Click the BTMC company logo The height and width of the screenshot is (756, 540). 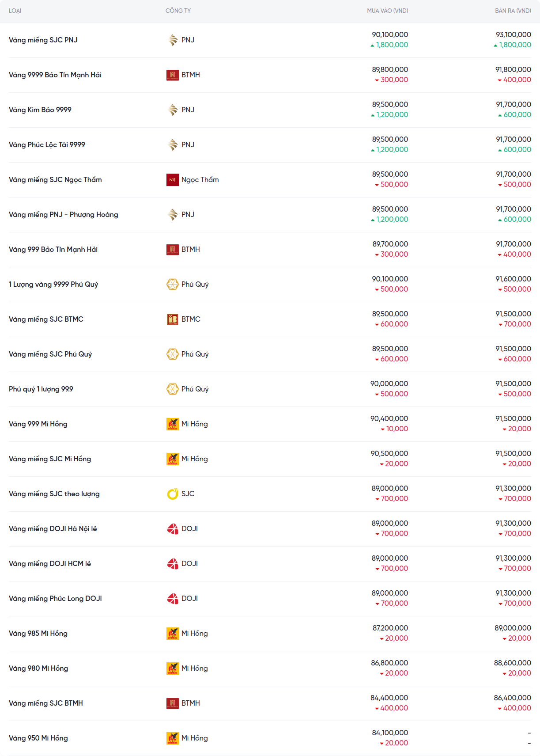173,319
